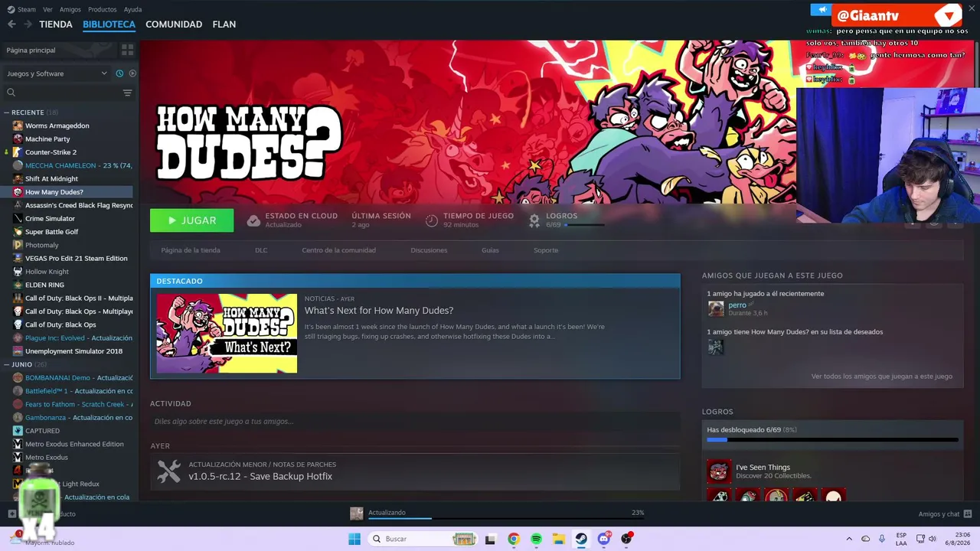Open Página principal in the library sidebar
Viewport: 980px width, 551px height.
click(31, 50)
